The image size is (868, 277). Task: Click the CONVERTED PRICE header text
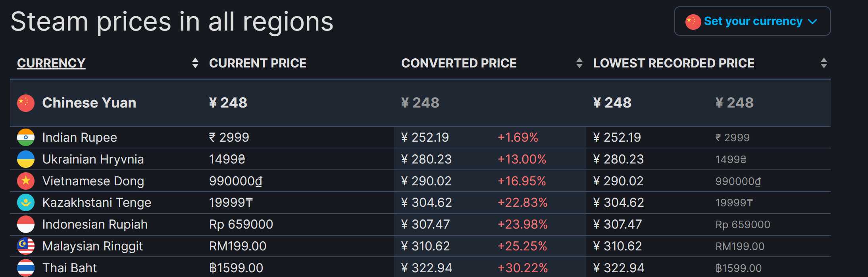pyautogui.click(x=459, y=63)
